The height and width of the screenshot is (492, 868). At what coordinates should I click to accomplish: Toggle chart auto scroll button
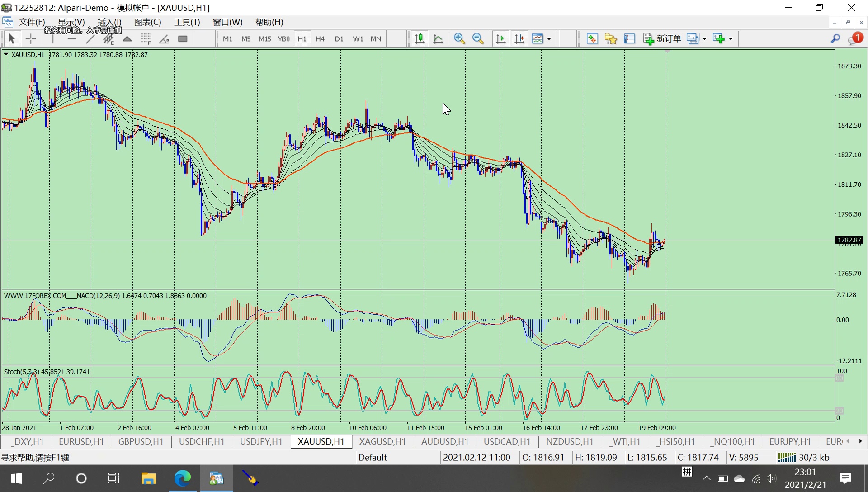pos(501,39)
